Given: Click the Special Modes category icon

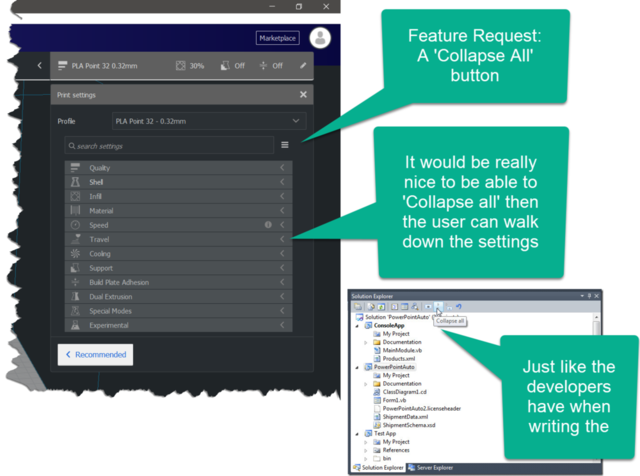Looking at the screenshot, I should coord(75,311).
